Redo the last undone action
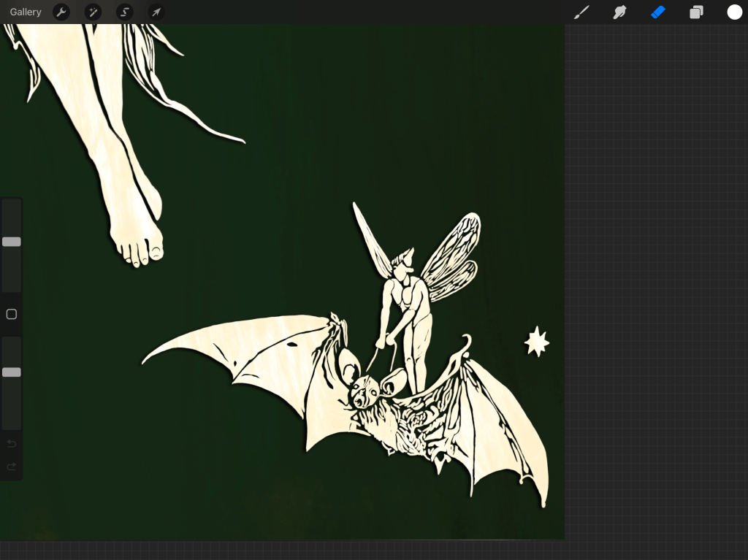 12,467
